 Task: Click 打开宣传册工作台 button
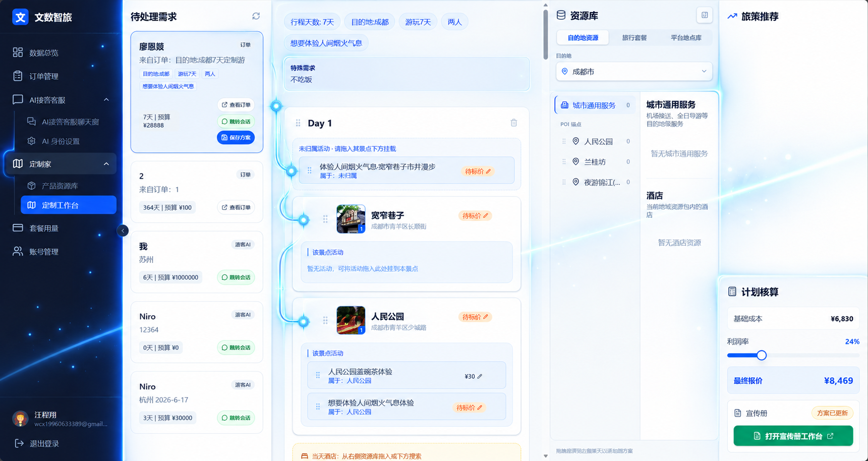[x=793, y=436]
